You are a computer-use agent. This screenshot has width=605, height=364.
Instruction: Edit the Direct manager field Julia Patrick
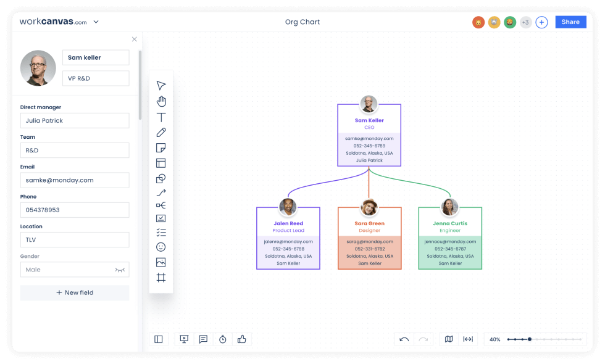[x=75, y=121]
